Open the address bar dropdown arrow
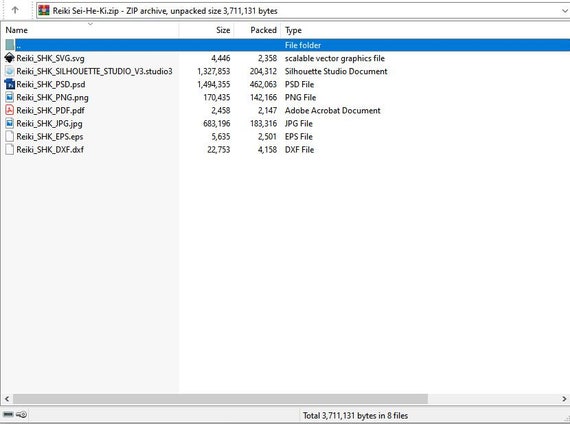The height and width of the screenshot is (424, 570). (x=565, y=11)
